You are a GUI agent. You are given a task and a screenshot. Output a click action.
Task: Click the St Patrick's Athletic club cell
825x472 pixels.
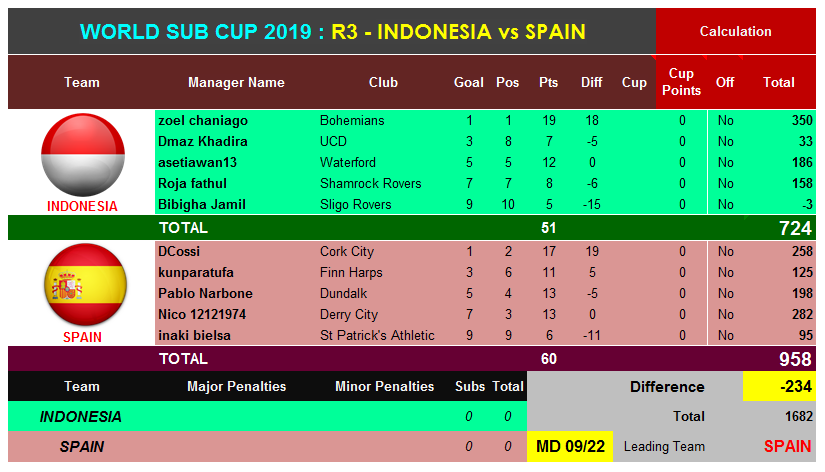(x=377, y=336)
